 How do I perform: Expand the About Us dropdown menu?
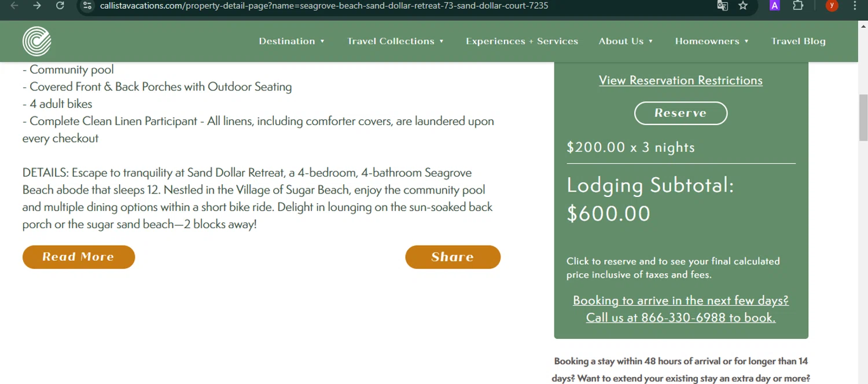(x=626, y=41)
